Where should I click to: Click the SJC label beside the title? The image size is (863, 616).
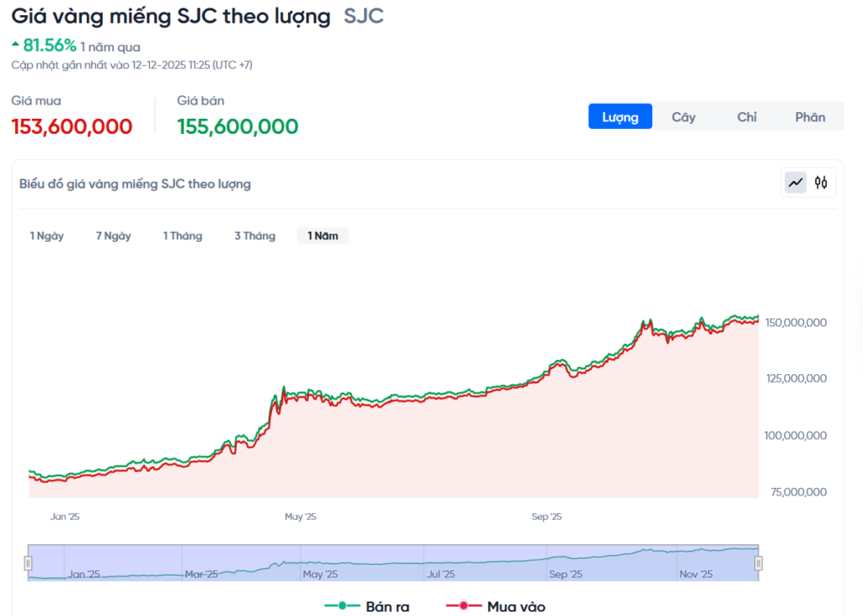364,17
